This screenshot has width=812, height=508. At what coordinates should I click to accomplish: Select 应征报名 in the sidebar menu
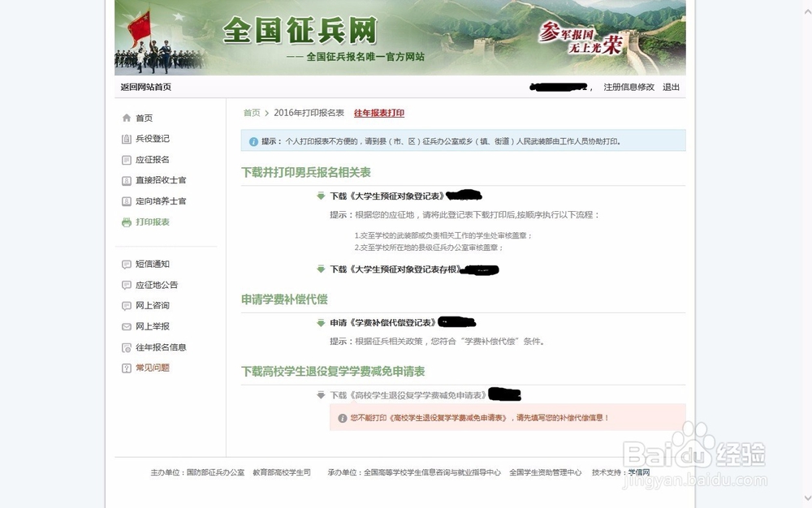(x=127, y=160)
